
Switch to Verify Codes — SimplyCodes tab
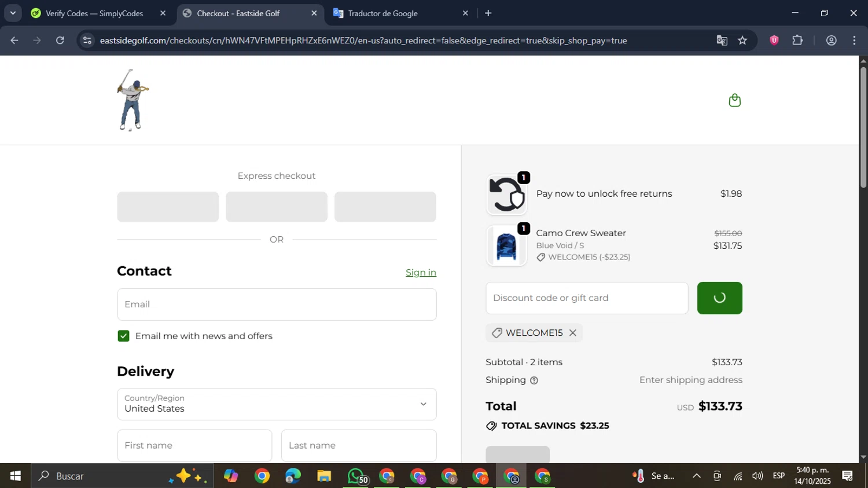[x=94, y=13]
